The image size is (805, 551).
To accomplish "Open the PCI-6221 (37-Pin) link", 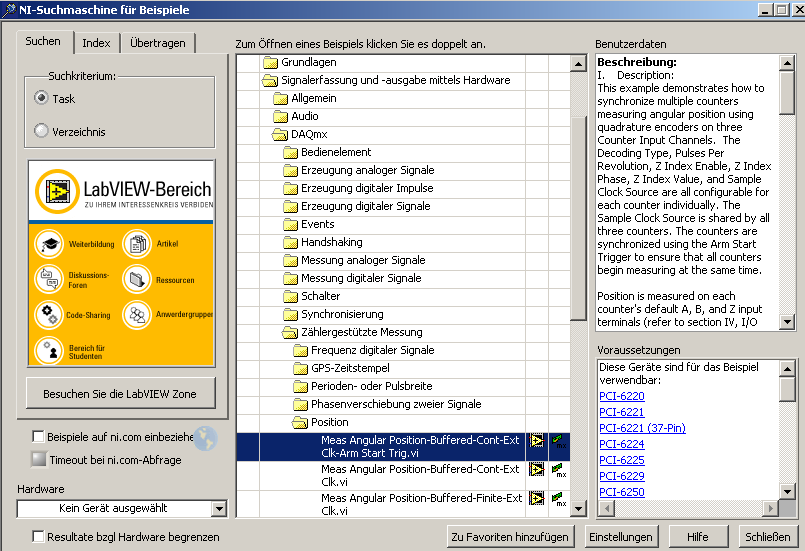I will pyautogui.click(x=642, y=428).
